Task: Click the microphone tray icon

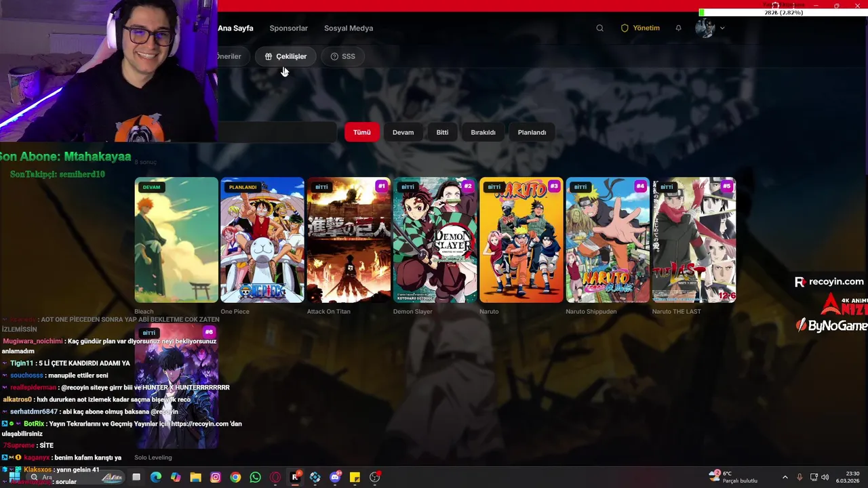Action: tap(800, 477)
